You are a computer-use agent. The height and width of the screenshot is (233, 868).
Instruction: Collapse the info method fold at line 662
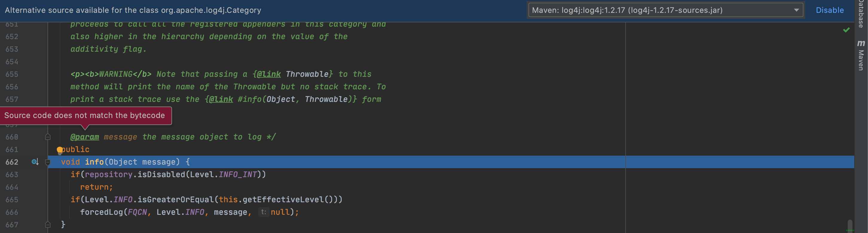pos(48,162)
